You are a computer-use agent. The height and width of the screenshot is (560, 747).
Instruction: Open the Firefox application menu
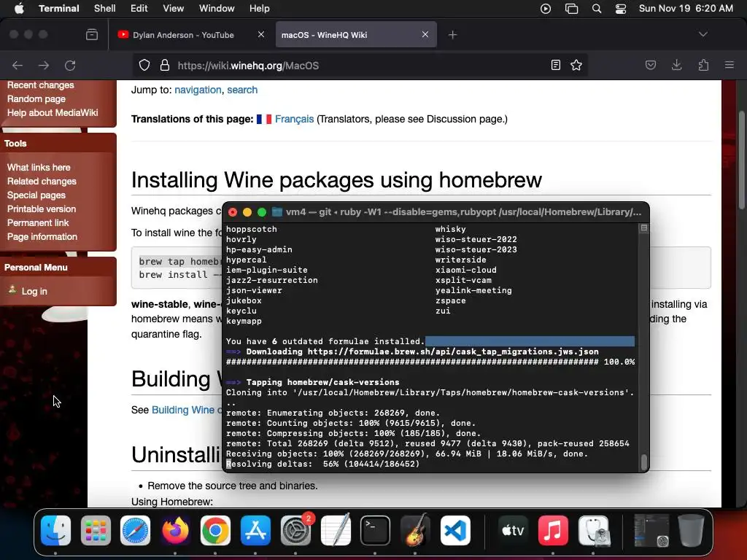pos(729,65)
